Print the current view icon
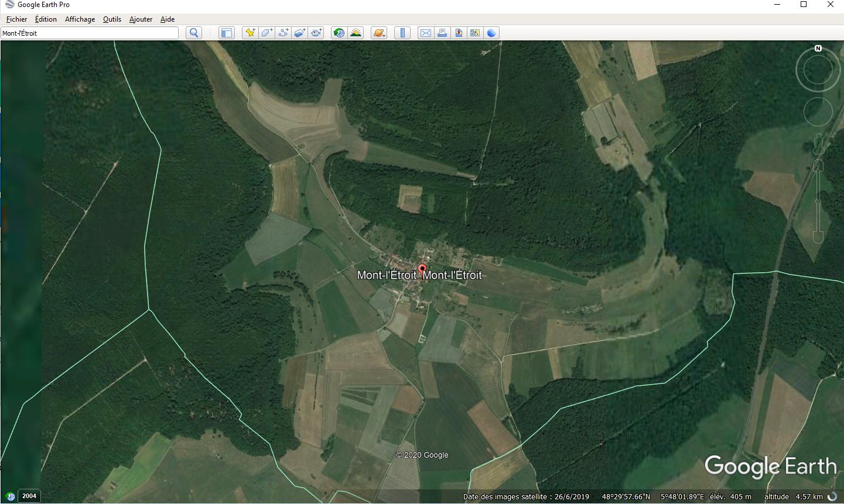 [x=442, y=33]
